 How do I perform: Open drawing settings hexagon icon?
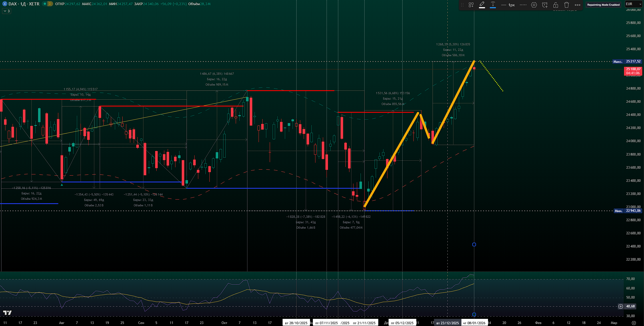(x=534, y=5)
